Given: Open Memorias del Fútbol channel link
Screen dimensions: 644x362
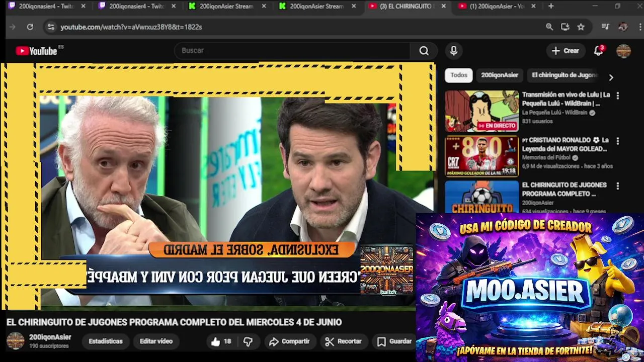Looking at the screenshot, I should click(x=546, y=158).
